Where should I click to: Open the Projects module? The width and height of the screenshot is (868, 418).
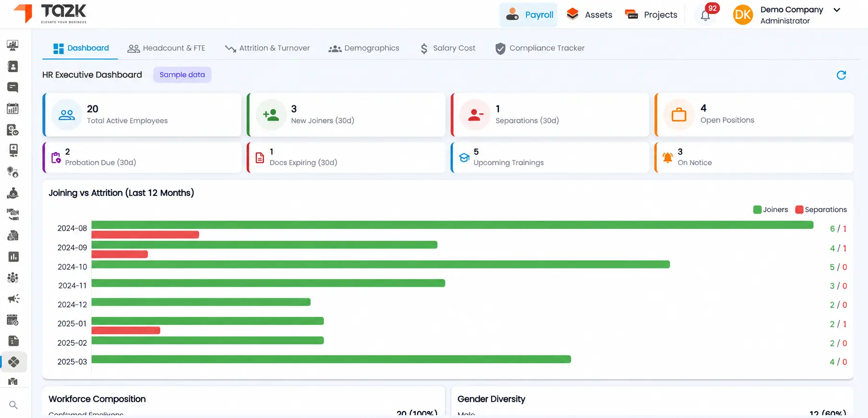point(651,15)
